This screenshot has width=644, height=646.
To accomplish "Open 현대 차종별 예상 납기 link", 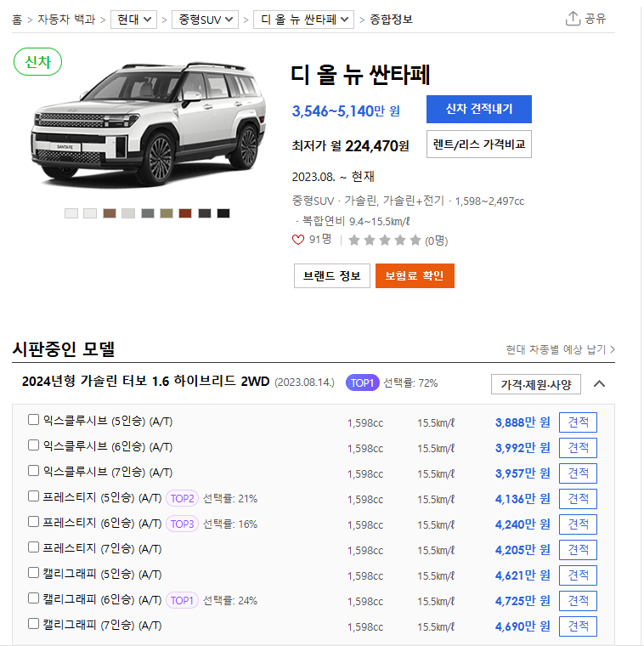I will 560,349.
